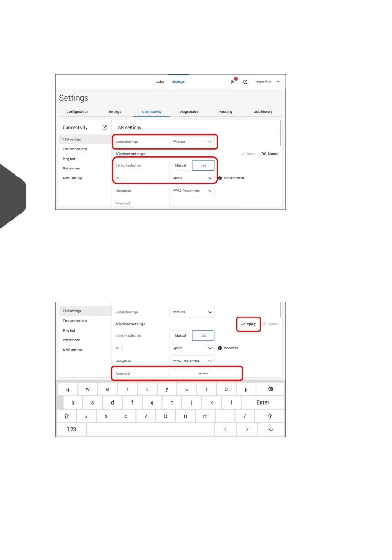Image resolution: width=392 pixels, height=560 pixels.
Task: Open the Configuration tab
Action: pos(77,112)
